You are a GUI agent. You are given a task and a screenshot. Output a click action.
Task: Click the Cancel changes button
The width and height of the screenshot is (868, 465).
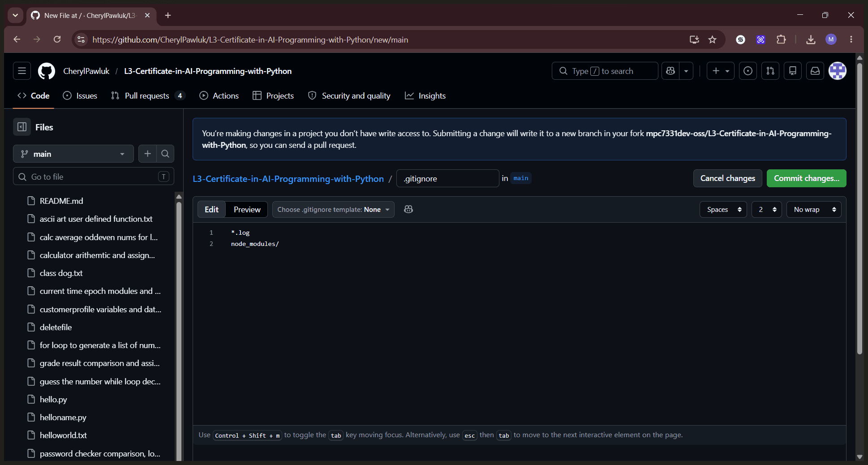coord(727,178)
